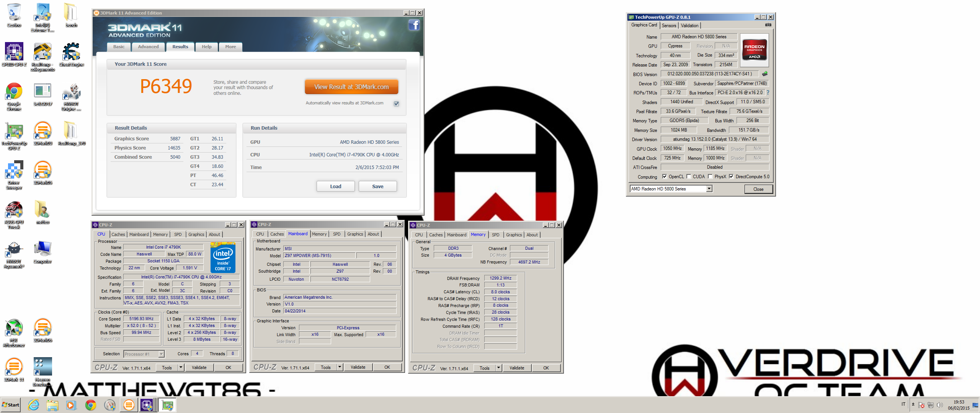
Task: Open the GPU selection dropdown in GPU-Z
Action: tap(709, 189)
